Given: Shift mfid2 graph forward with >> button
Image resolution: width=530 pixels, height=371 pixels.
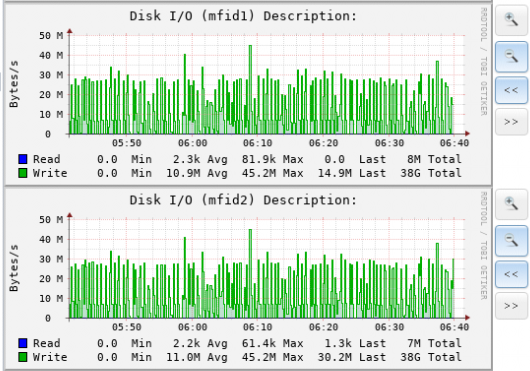Looking at the screenshot, I should coord(511,306).
